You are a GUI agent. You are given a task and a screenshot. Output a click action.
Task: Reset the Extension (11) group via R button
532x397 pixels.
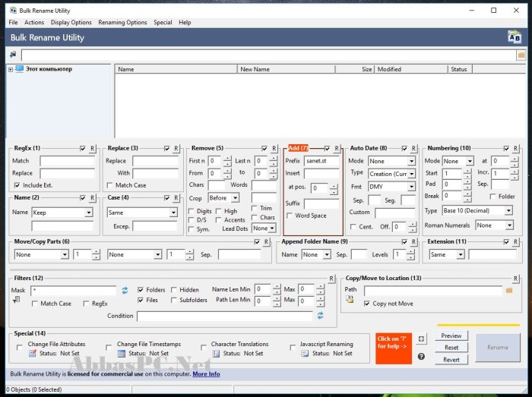[x=515, y=242]
